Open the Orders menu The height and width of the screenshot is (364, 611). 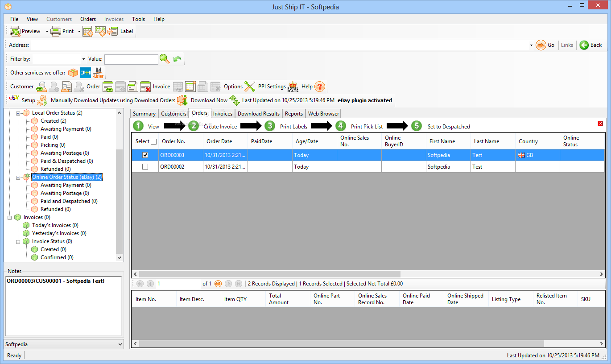[x=88, y=19]
